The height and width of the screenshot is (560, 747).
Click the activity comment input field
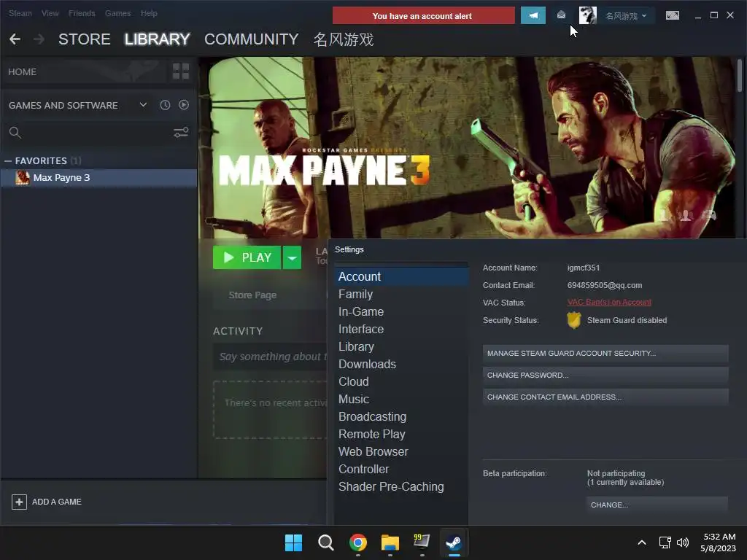pos(270,357)
